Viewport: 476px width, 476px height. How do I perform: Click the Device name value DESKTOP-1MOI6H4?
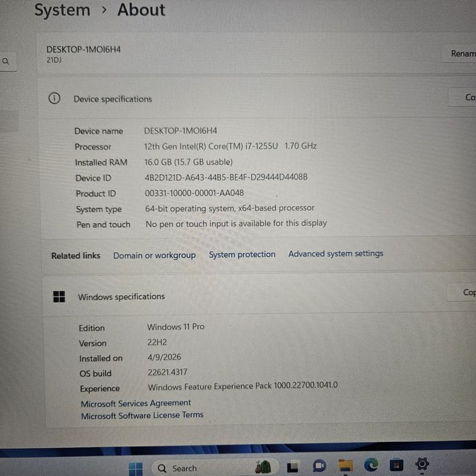click(x=180, y=131)
